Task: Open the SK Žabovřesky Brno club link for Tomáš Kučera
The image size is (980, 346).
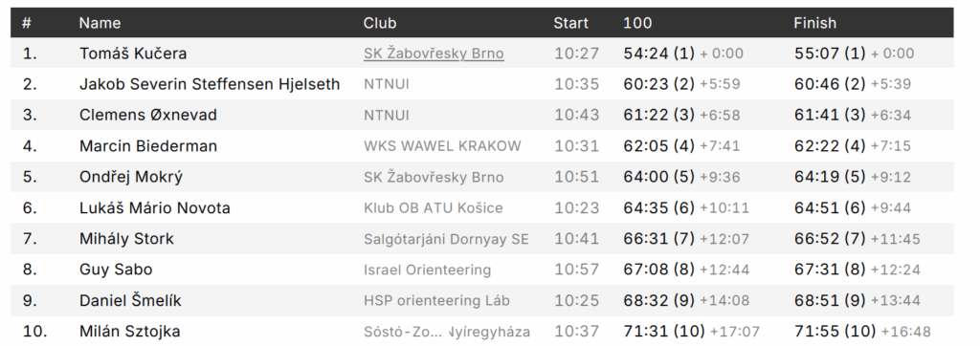Action: (434, 54)
